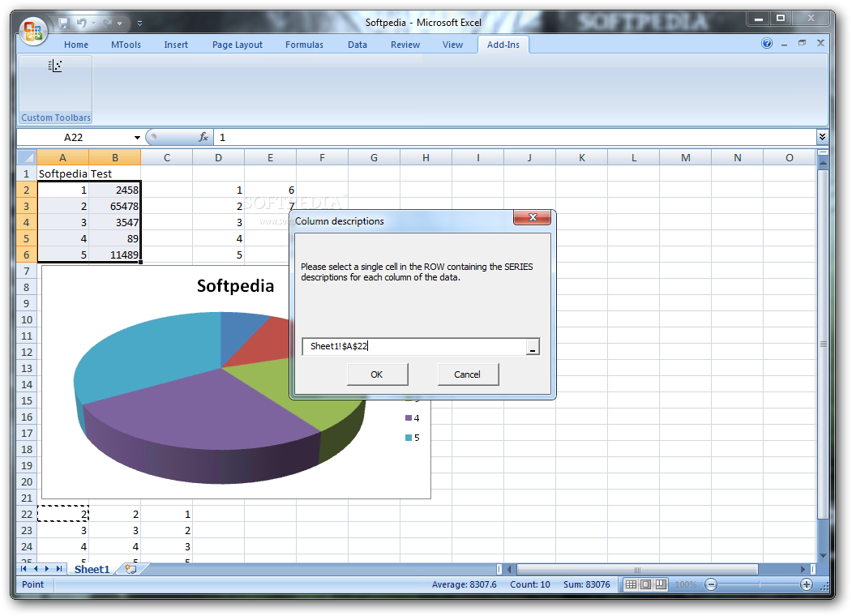Click the 100% zoom level

[x=686, y=584]
